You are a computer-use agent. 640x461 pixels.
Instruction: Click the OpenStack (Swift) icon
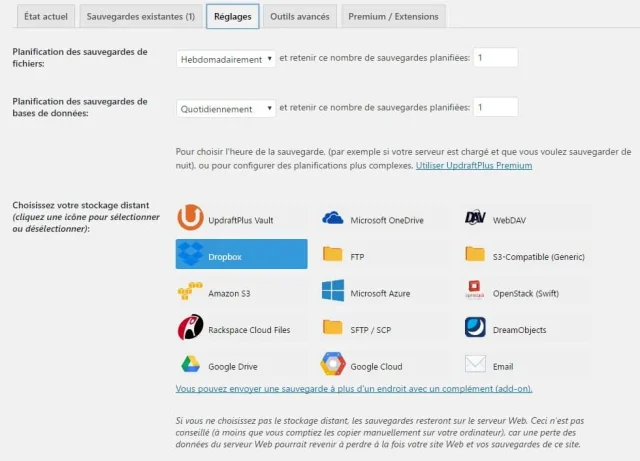tap(476, 291)
